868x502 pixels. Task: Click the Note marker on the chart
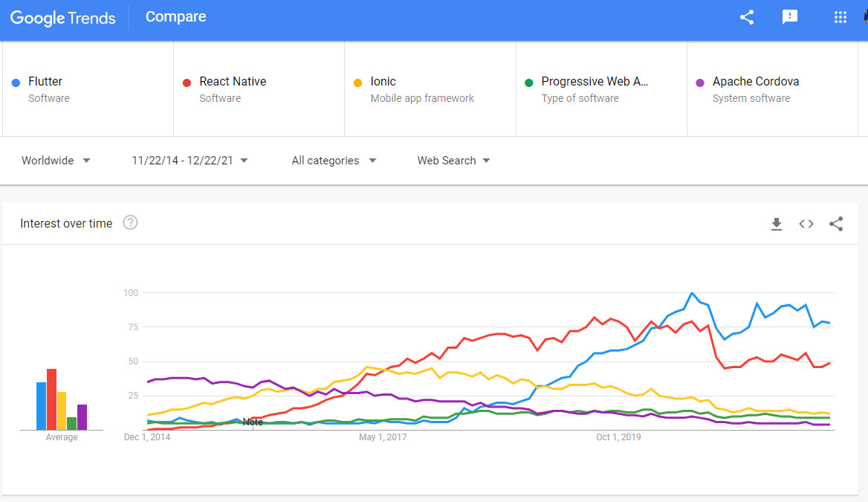(253, 422)
